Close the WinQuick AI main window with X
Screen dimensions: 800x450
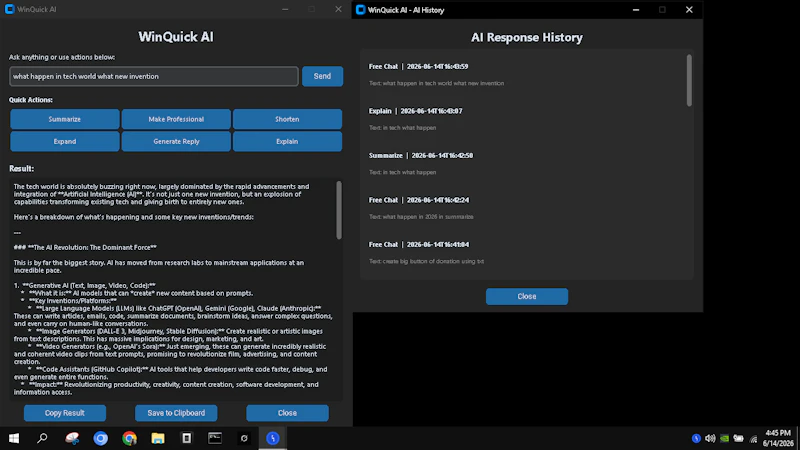pyautogui.click(x=338, y=9)
